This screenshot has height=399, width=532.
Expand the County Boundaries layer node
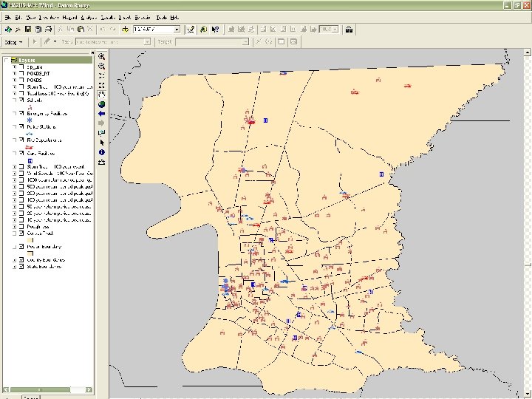click(14, 260)
